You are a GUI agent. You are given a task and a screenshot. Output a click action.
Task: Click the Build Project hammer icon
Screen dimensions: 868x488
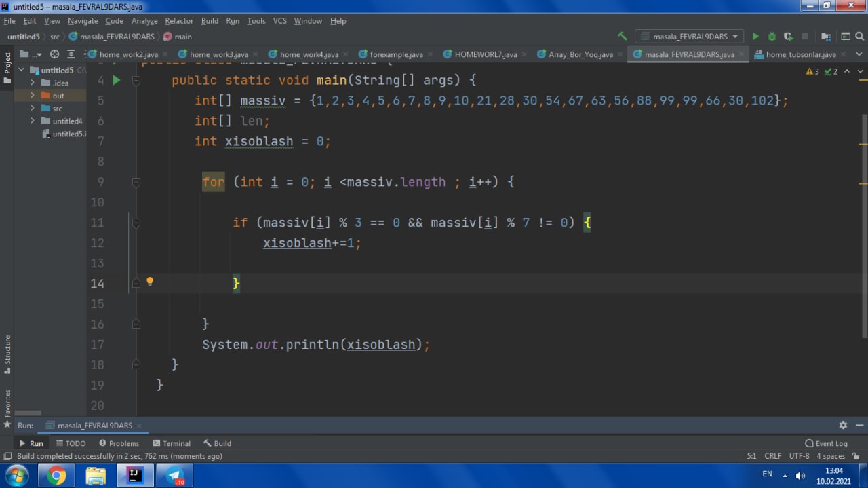[623, 36]
